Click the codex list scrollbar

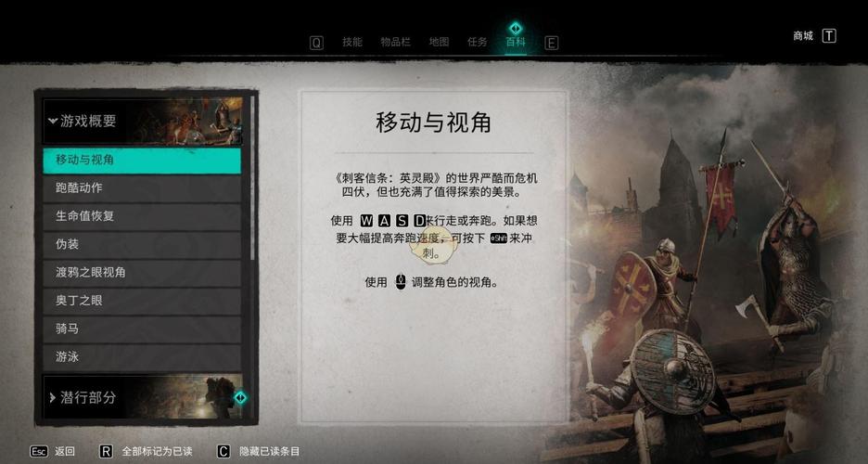(x=252, y=177)
